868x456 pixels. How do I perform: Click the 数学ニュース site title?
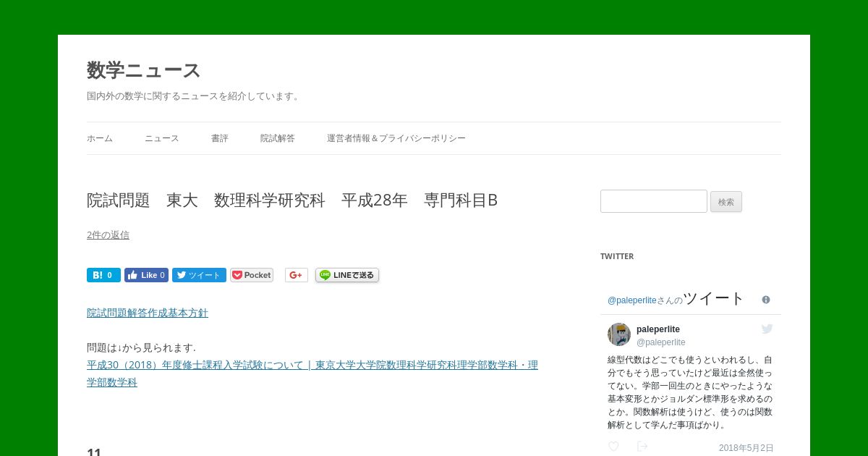pyautogui.click(x=143, y=70)
